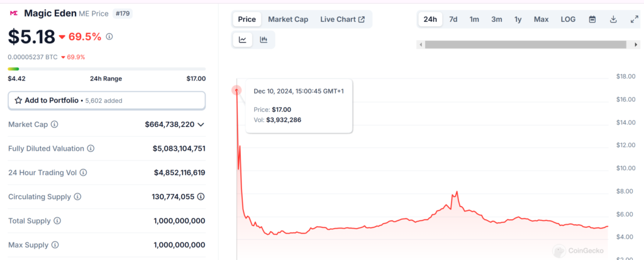Click info icon next to $5.18 price
The width and height of the screenshot is (644, 260).
109,37
